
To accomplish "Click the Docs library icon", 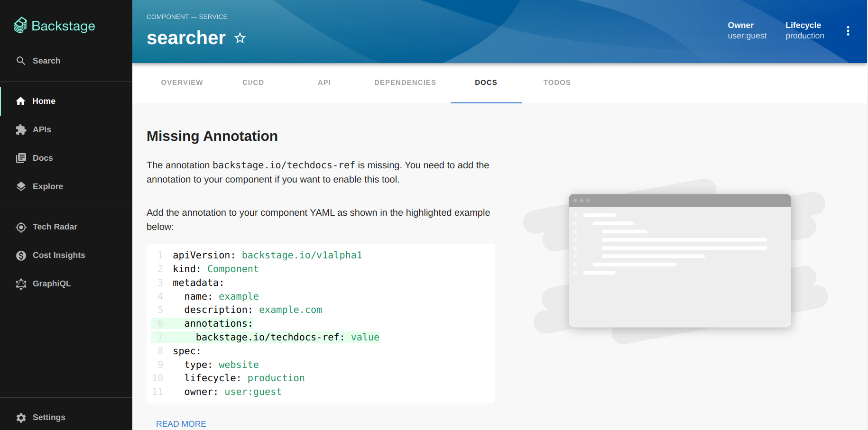I will [x=21, y=158].
